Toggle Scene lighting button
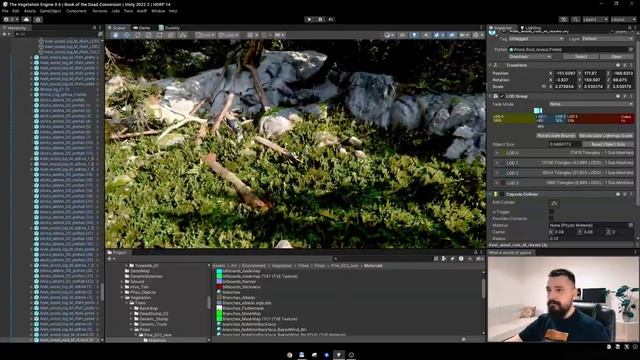 pos(414,36)
